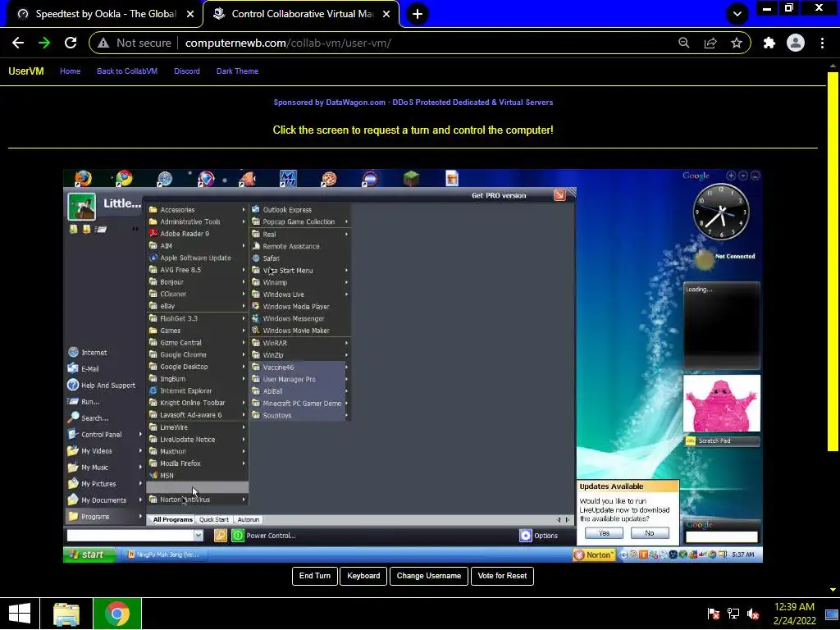Expand the WinRAR folder

coord(300,343)
